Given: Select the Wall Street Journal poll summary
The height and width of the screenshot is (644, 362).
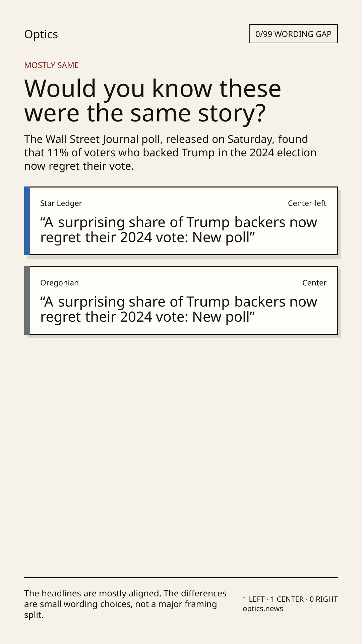Looking at the screenshot, I should (170, 153).
